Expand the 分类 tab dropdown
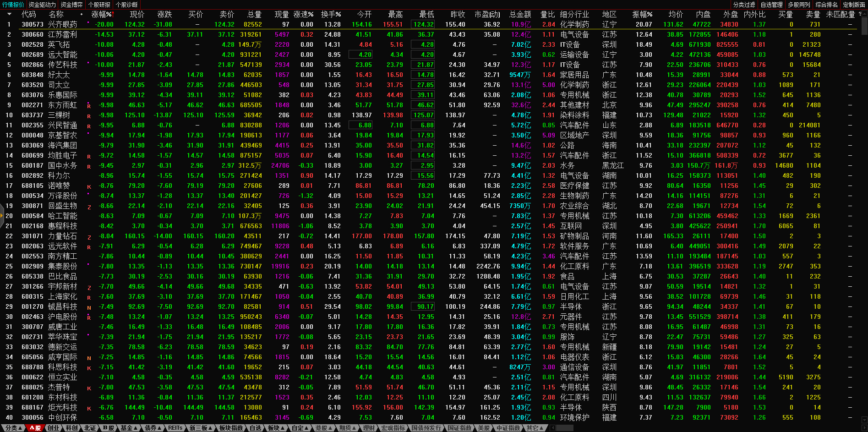This screenshot has width=868, height=432. [x=13, y=428]
